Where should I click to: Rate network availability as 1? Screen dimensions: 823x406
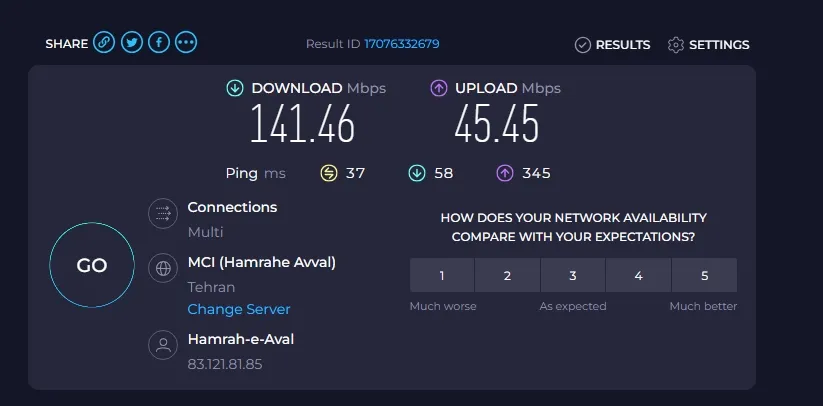pyautogui.click(x=442, y=275)
